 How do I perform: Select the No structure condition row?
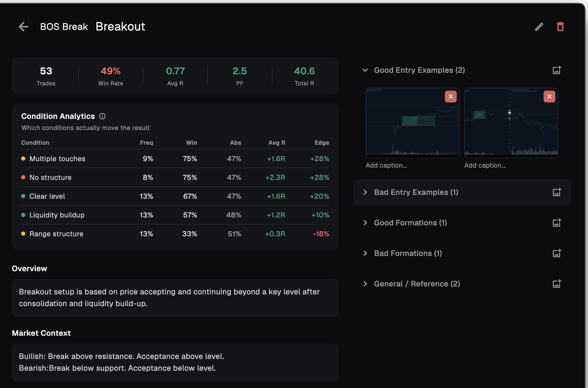pos(175,178)
